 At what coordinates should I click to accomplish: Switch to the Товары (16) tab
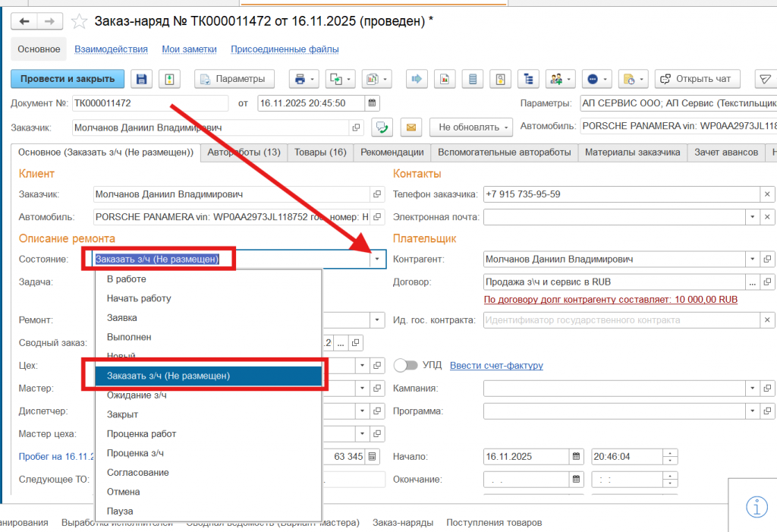point(320,153)
